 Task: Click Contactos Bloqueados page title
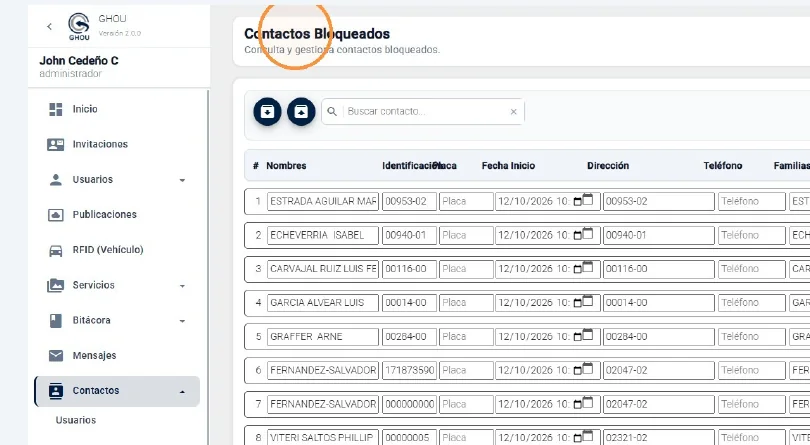317,34
